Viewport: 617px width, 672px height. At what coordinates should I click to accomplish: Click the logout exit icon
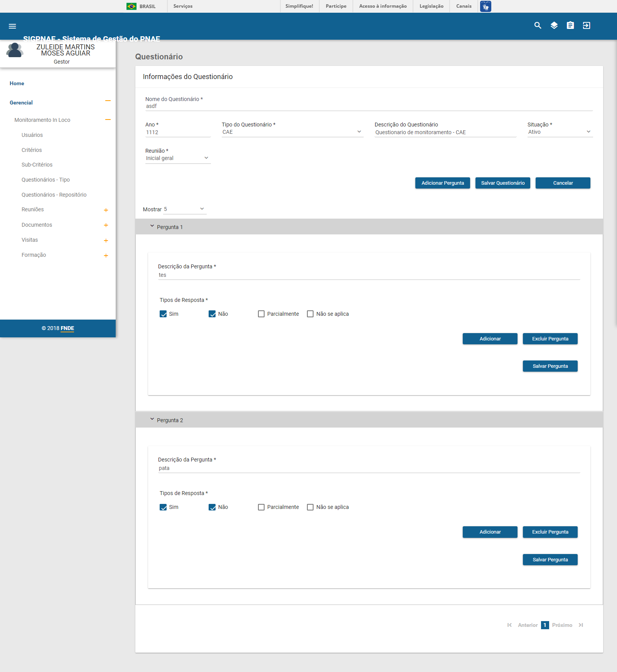click(587, 25)
